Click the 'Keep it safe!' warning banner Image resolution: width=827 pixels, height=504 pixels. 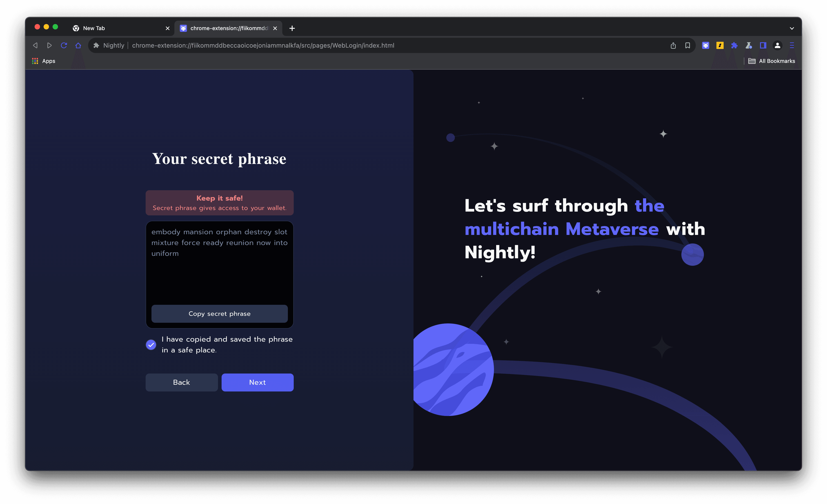220,203
